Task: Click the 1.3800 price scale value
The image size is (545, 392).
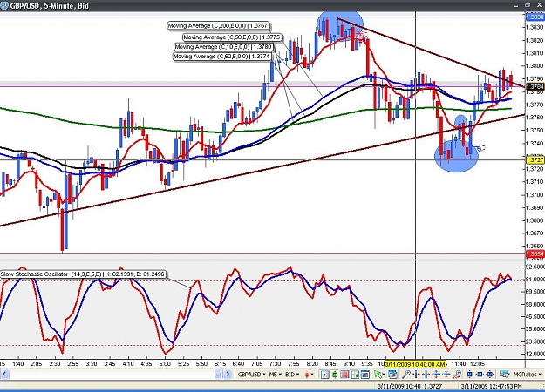Action: tap(535, 66)
